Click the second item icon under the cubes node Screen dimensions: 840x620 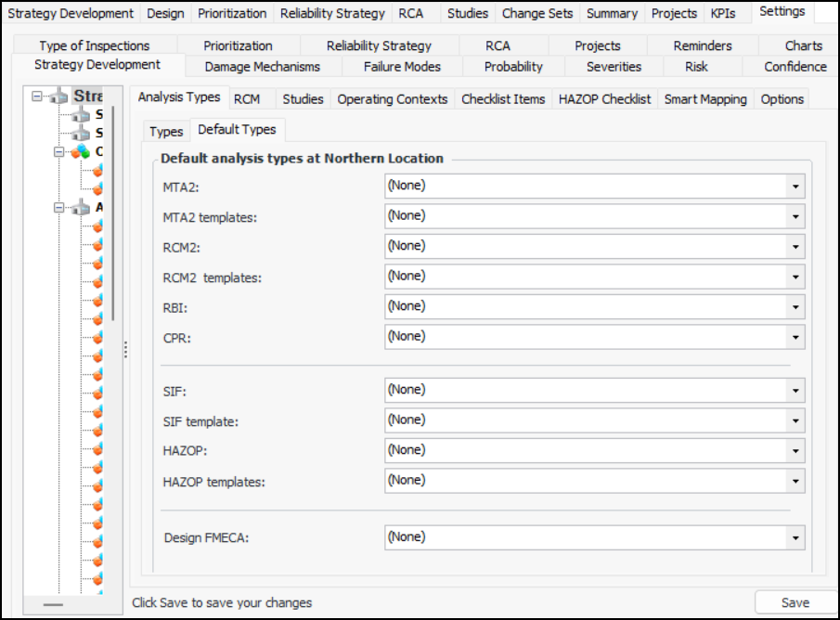[x=97, y=188]
